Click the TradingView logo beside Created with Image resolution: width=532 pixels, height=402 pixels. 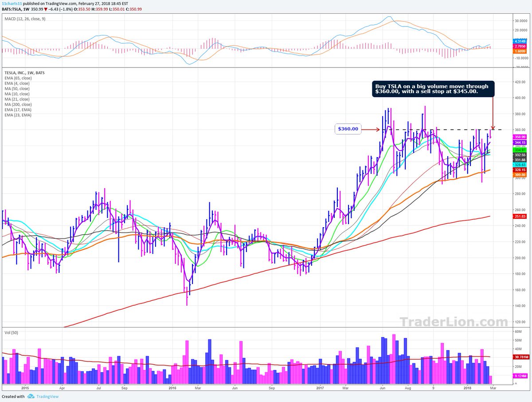[x=31, y=397]
